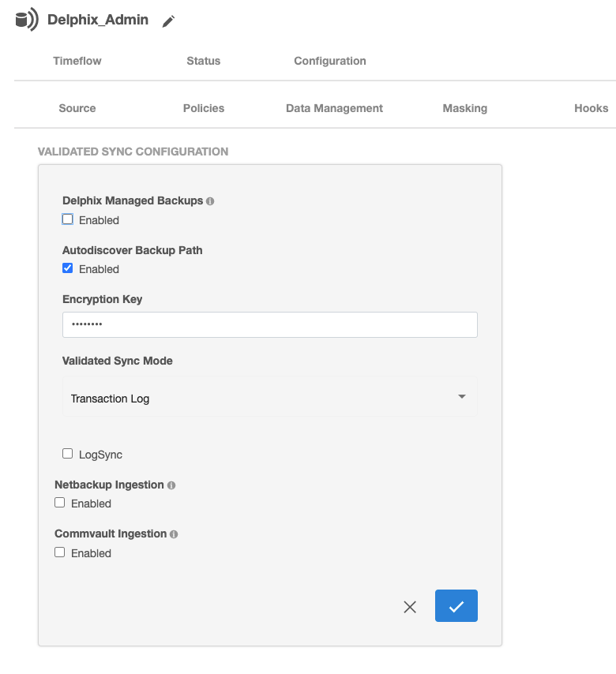Toggle the LogSync checkbox
The height and width of the screenshot is (674, 616).
68,454
